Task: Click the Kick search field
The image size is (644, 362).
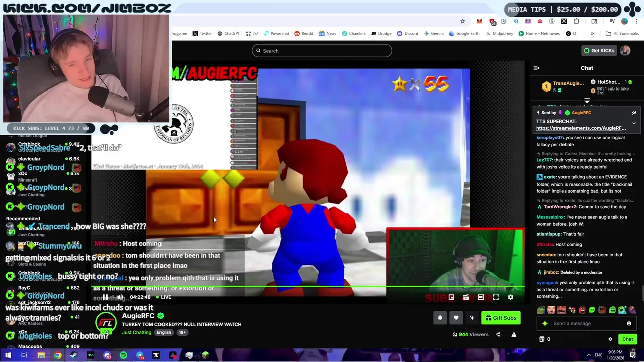Action: [322, 51]
